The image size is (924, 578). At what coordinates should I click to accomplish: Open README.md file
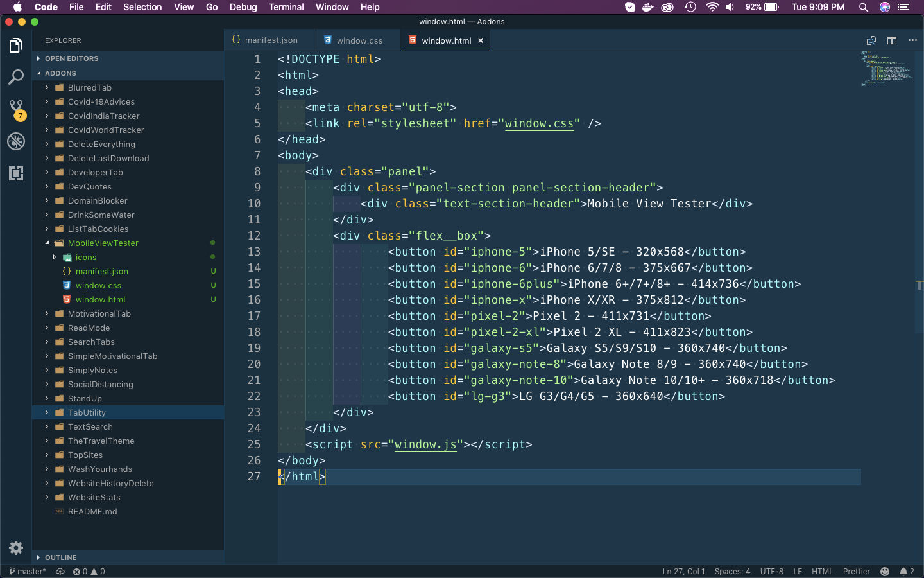(x=92, y=511)
